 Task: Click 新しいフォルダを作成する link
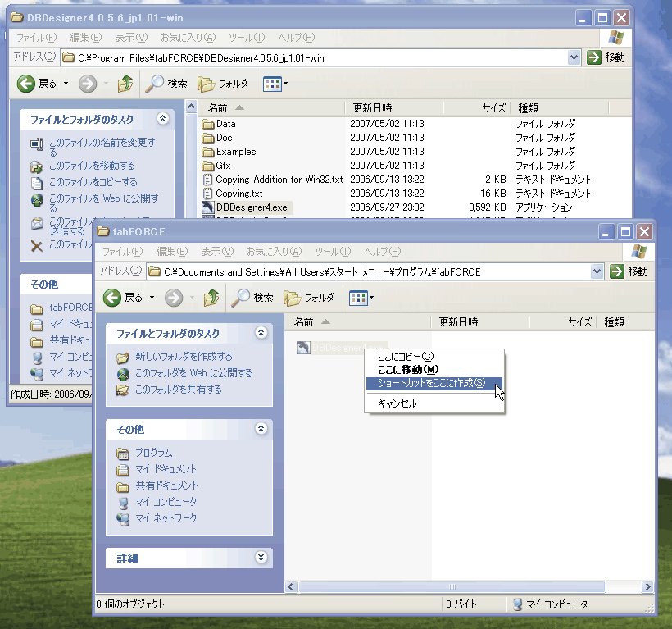click(x=184, y=357)
